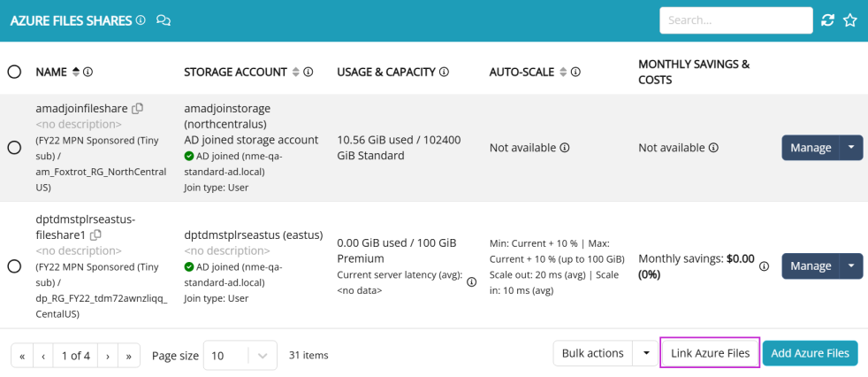Viewport: 868px width, 377px height.
Task: Click no description under dptdmstplrseastus (eastus)
Action: 227,251
